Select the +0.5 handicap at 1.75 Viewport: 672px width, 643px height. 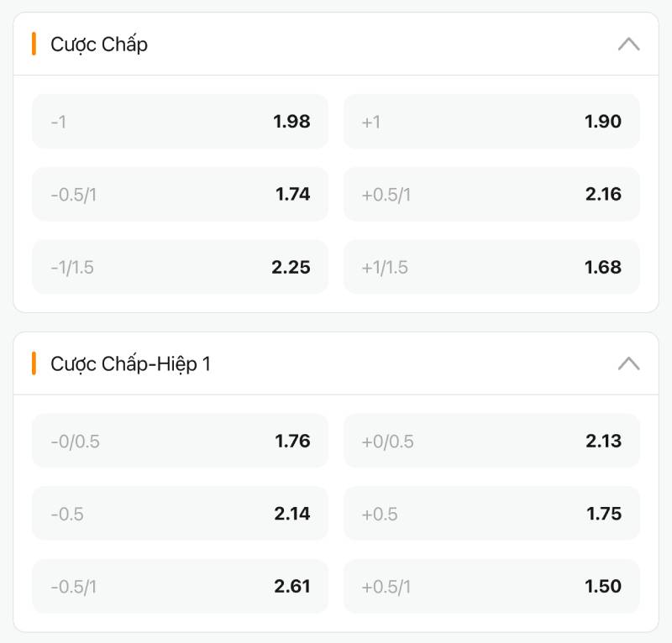pos(491,514)
